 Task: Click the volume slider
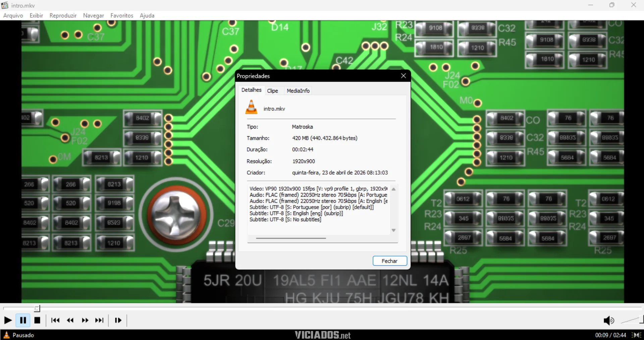pyautogui.click(x=631, y=320)
